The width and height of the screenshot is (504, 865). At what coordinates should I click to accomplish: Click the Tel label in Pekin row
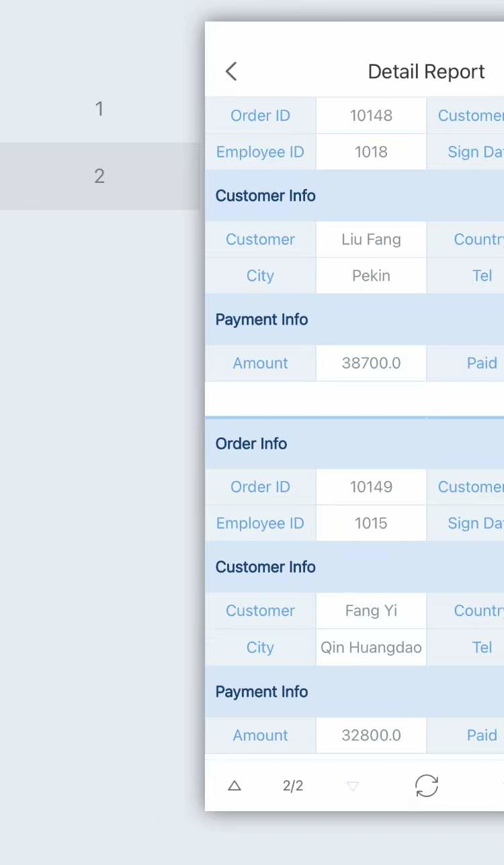coord(482,276)
